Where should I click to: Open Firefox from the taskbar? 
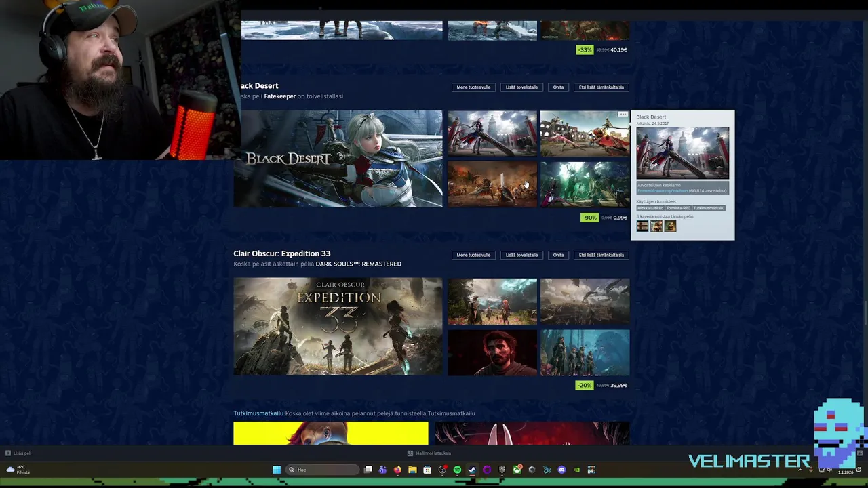click(x=397, y=470)
